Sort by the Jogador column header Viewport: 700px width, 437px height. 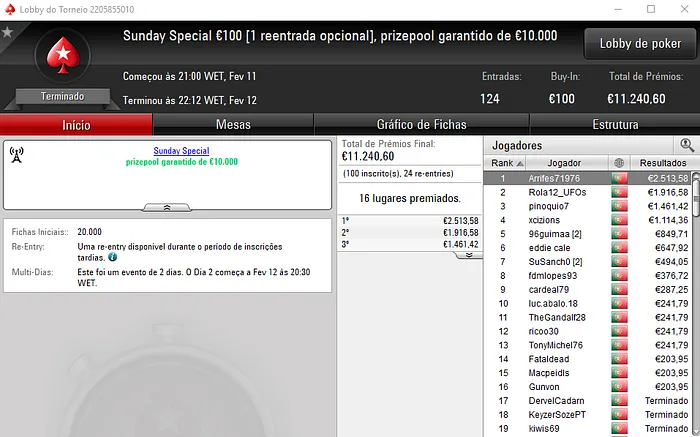[564, 163]
